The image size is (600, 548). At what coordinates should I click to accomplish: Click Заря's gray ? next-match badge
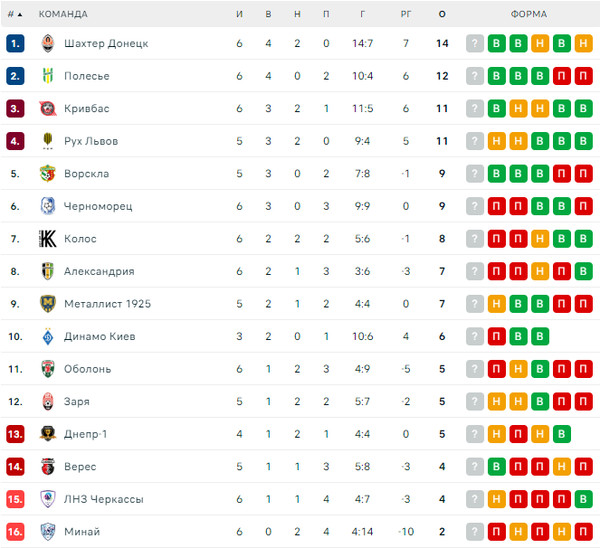[475, 401]
